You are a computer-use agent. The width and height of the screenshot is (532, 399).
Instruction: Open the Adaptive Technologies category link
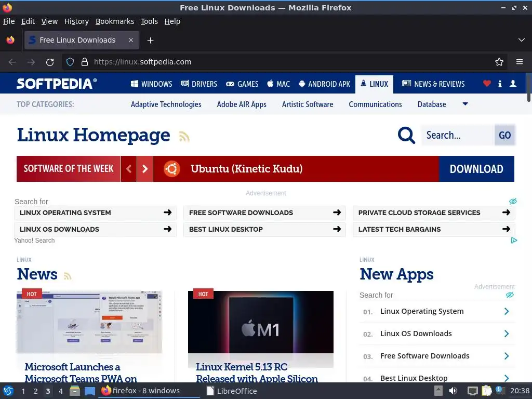166,104
